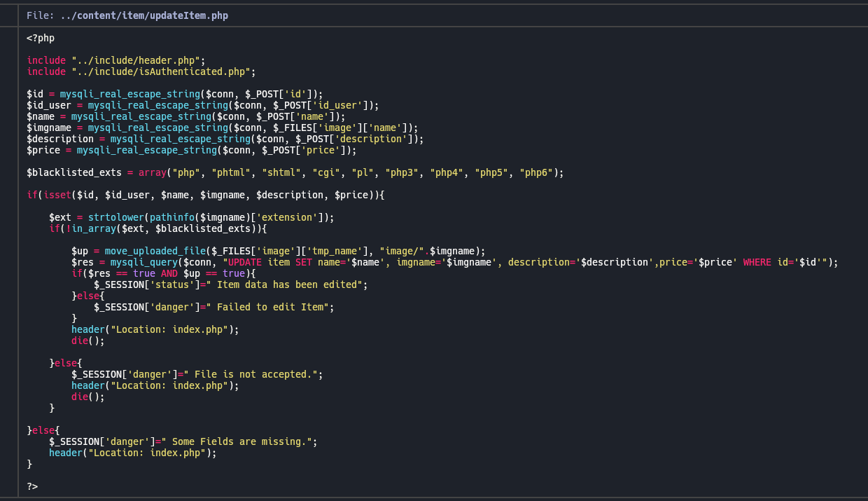The image size is (868, 501).
Task: Click the move_uploaded_file line
Action: point(279,251)
